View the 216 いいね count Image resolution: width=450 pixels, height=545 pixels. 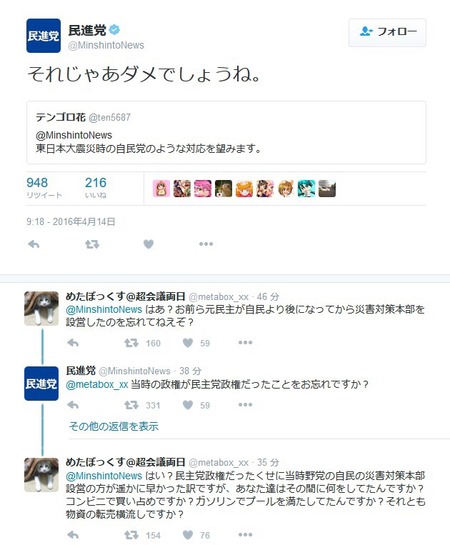pyautogui.click(x=96, y=188)
